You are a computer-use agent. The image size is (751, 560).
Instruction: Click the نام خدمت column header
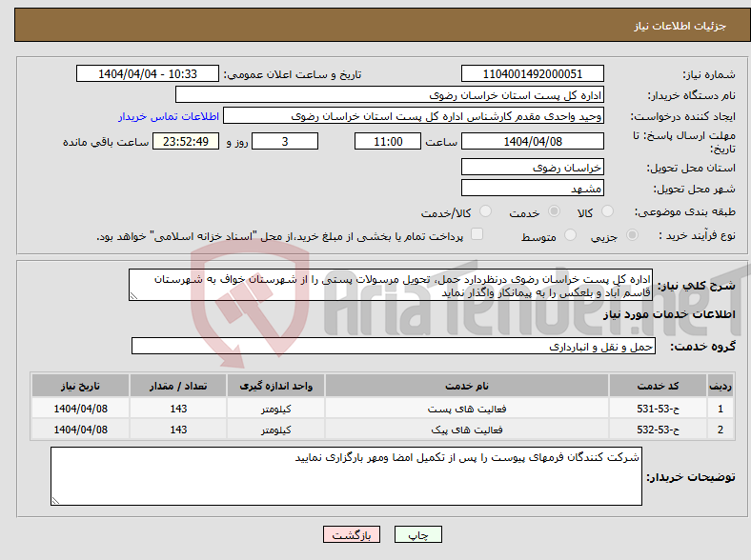(x=466, y=386)
